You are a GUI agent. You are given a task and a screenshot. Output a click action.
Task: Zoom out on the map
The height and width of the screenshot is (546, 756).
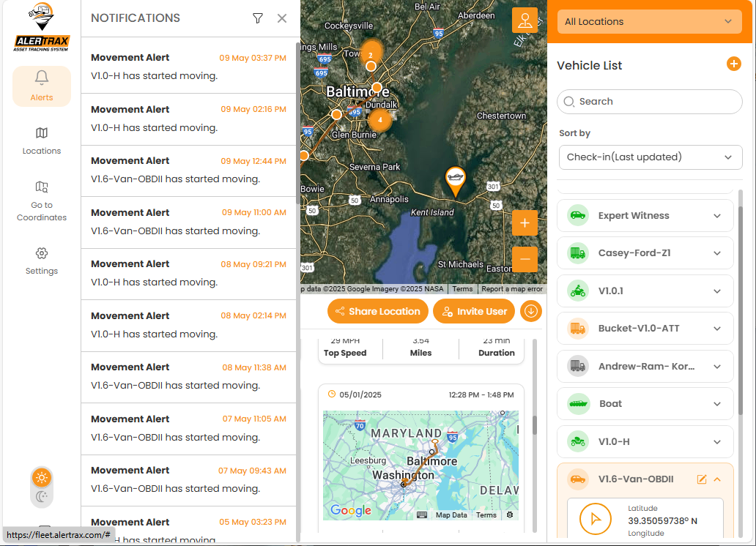coord(525,259)
